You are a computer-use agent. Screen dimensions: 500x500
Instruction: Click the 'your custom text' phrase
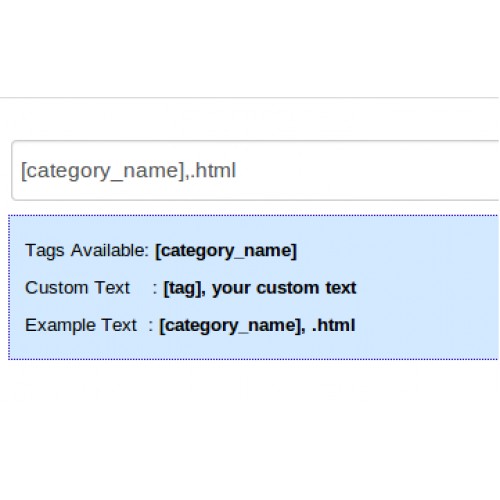point(284,288)
